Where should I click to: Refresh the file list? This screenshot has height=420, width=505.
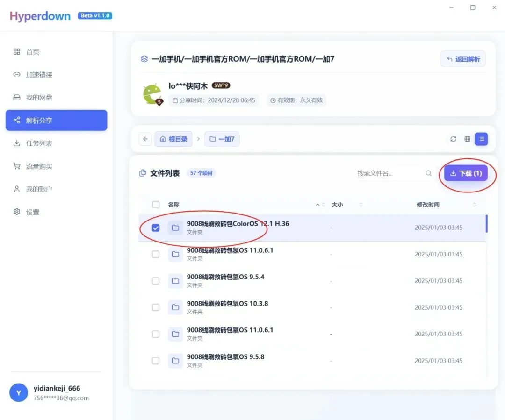(x=454, y=139)
